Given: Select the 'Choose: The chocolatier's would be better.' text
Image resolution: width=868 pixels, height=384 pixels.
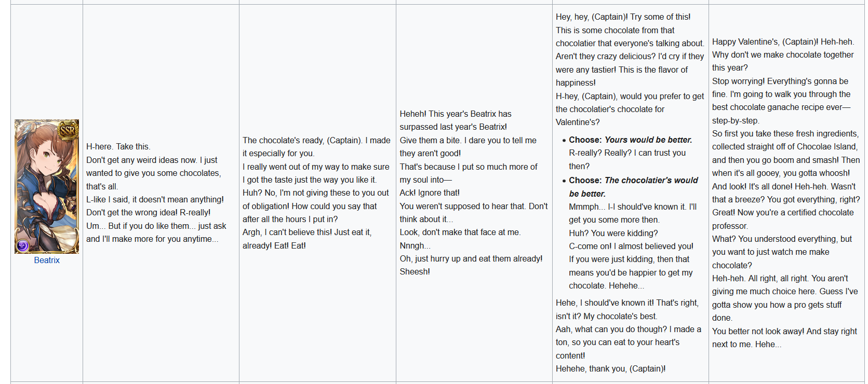Looking at the screenshot, I should tap(633, 187).
